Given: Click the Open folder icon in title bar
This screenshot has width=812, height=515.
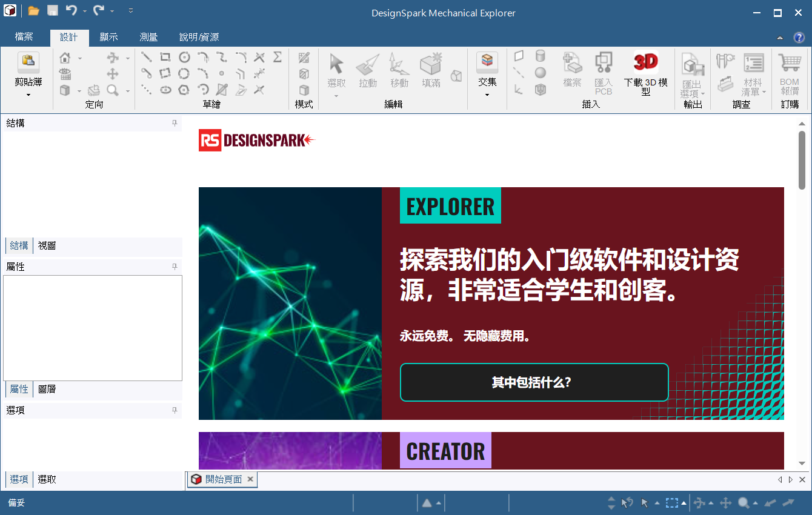Looking at the screenshot, I should tap(34, 11).
